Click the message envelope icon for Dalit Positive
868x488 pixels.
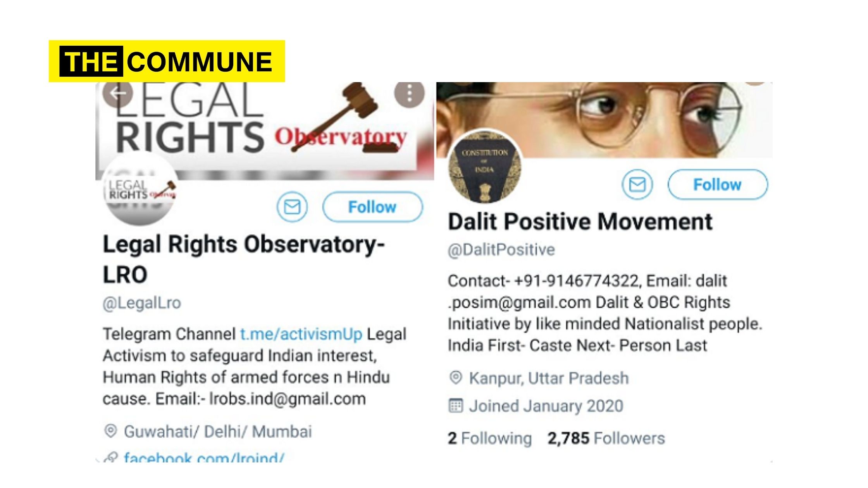[637, 184]
